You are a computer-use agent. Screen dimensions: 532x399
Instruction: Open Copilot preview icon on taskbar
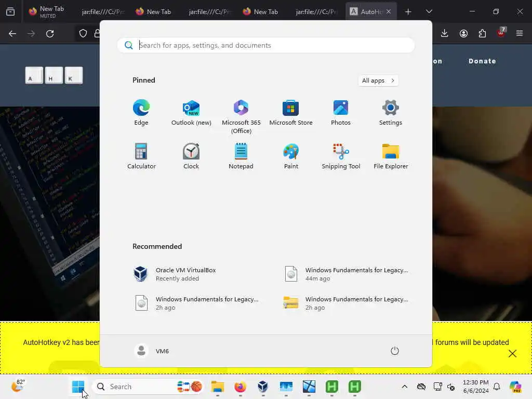pos(515,387)
